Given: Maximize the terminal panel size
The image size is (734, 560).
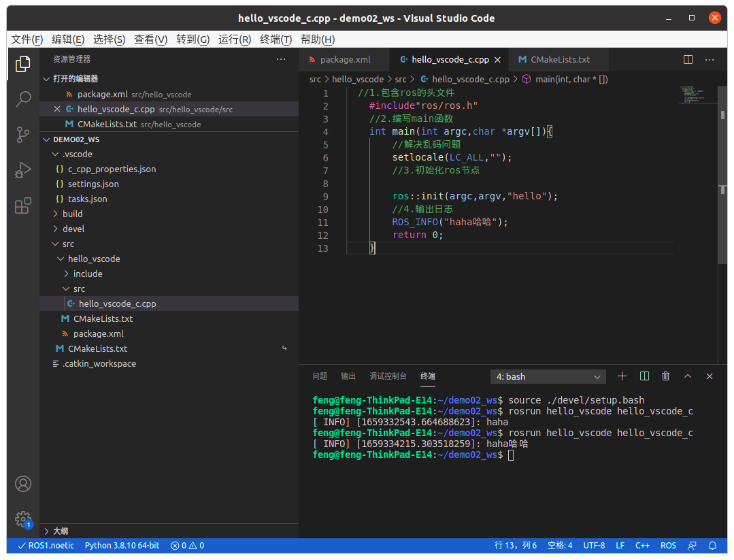Looking at the screenshot, I should (687, 376).
